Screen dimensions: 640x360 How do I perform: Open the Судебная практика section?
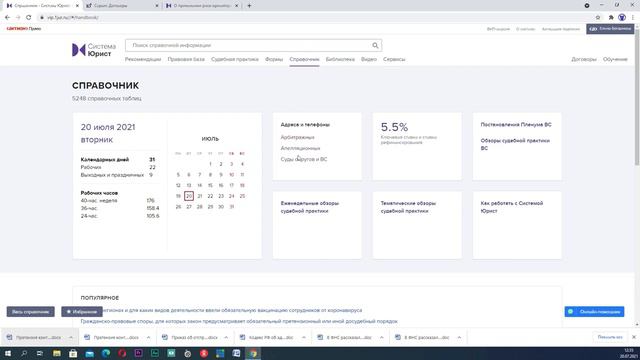(x=235, y=59)
